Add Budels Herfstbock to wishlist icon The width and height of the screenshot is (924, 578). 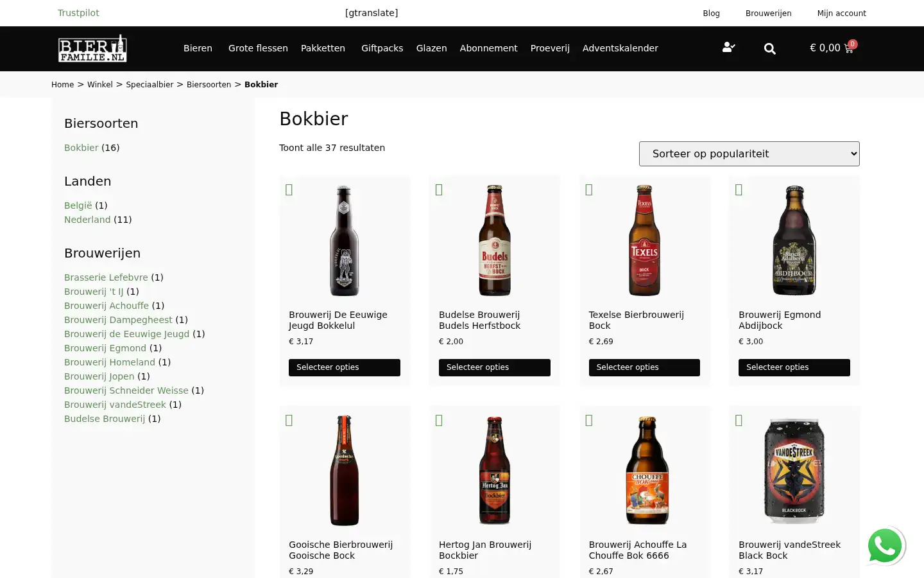(439, 189)
